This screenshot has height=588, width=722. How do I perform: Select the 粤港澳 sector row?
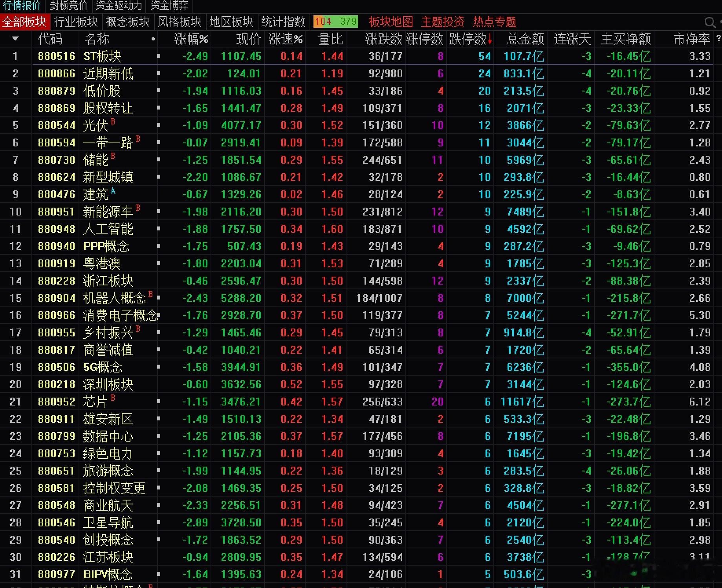pos(361,263)
